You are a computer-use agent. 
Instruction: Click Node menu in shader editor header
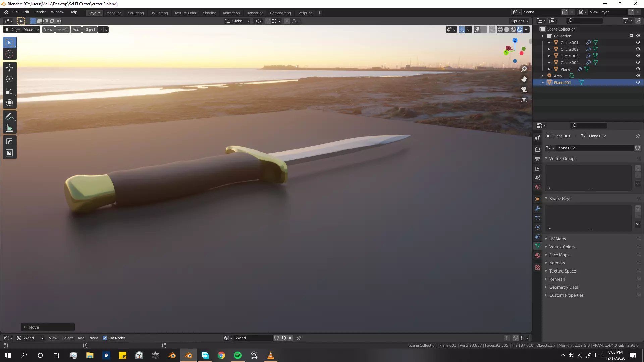coord(94,338)
